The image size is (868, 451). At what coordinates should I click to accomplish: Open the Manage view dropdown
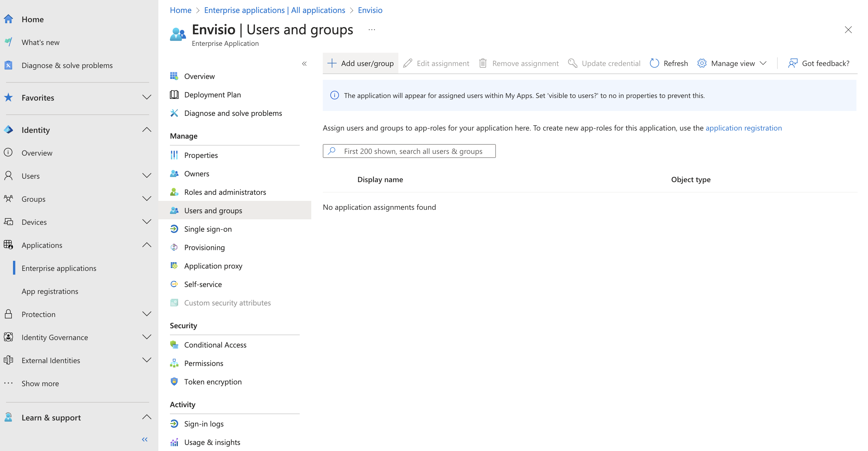pyautogui.click(x=732, y=63)
